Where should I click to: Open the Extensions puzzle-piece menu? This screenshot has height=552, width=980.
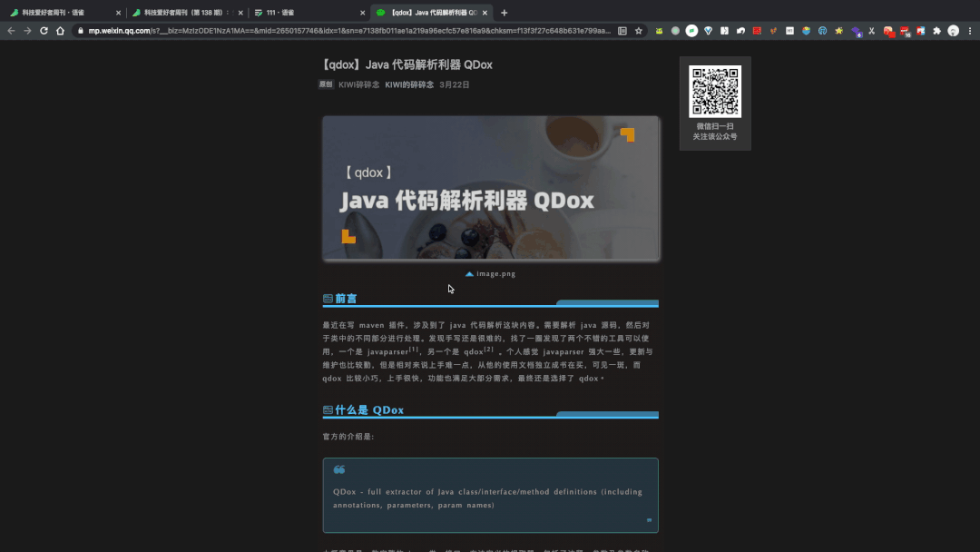tap(936, 31)
